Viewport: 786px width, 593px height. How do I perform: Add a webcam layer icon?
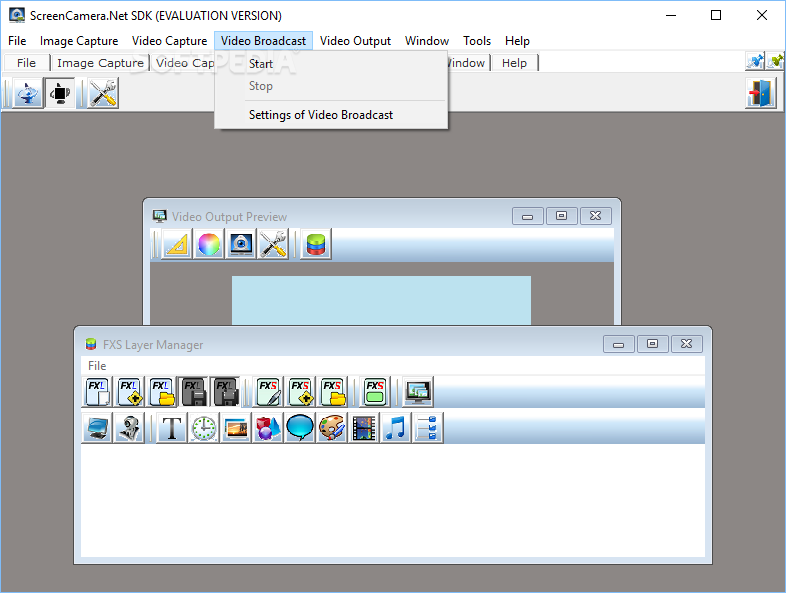click(x=129, y=428)
